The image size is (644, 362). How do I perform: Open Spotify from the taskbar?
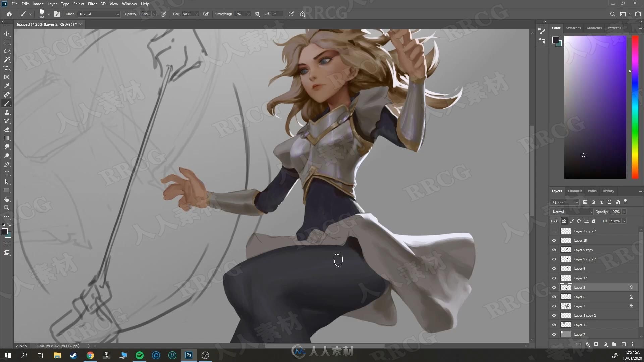coord(140,355)
